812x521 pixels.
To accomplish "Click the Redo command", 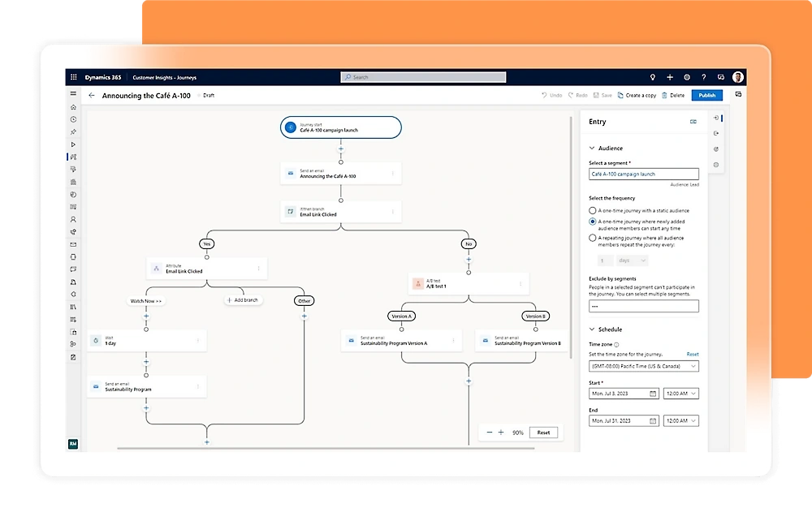I will click(578, 95).
